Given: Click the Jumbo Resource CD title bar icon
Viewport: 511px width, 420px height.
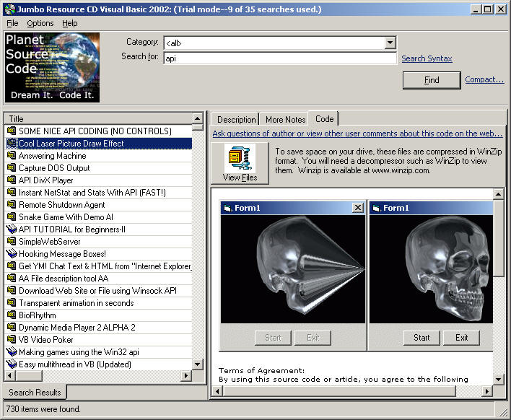Looking at the screenshot, I should pyautogui.click(x=10, y=9).
